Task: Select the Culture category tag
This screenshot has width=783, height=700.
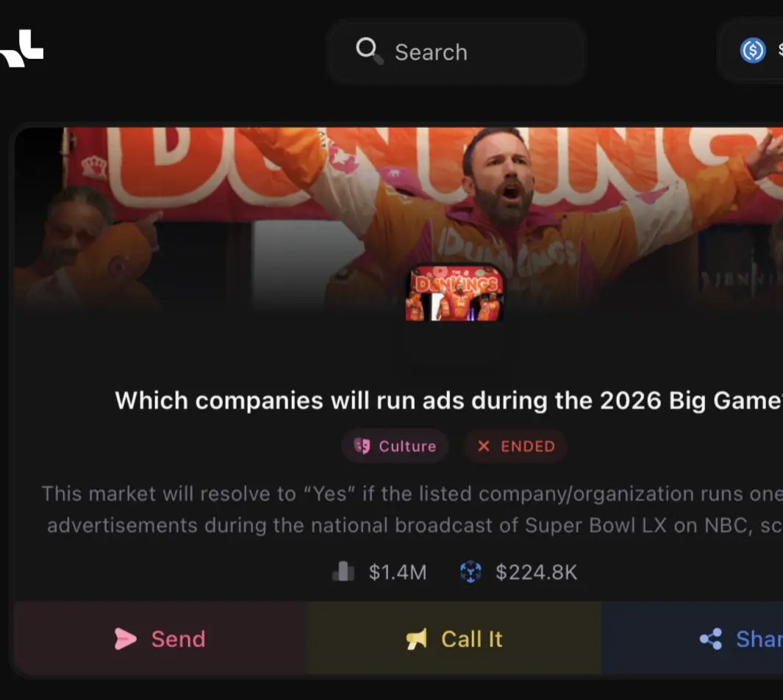Action: click(395, 446)
